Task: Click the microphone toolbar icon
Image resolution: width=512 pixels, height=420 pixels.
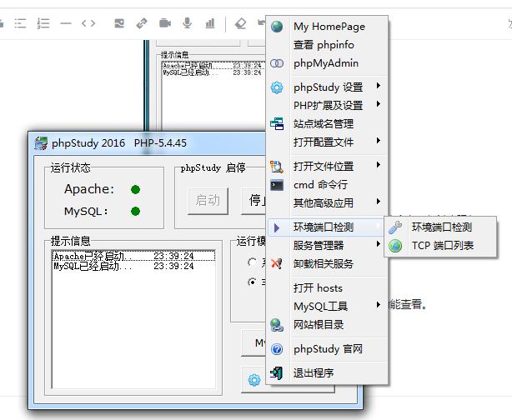Action: point(187,23)
